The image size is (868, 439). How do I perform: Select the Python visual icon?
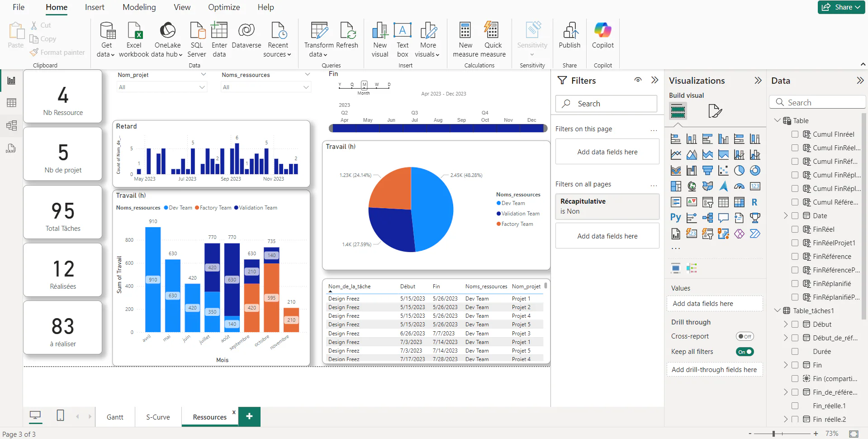pyautogui.click(x=675, y=218)
